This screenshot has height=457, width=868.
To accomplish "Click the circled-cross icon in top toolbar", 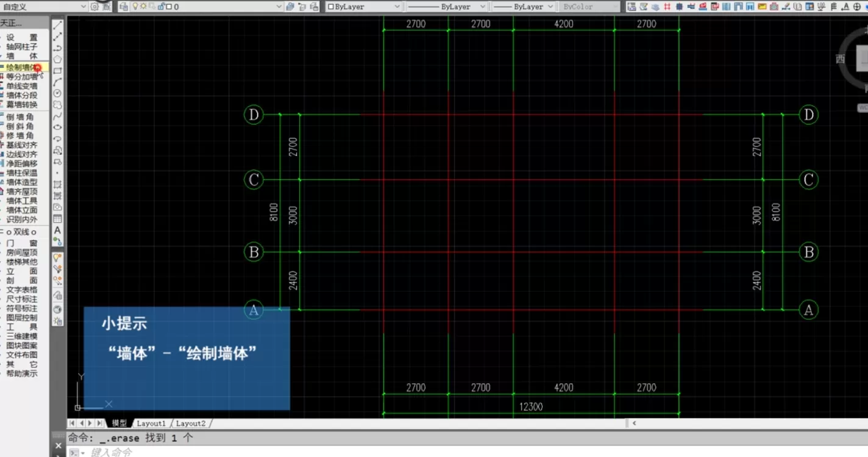I will (856, 7).
